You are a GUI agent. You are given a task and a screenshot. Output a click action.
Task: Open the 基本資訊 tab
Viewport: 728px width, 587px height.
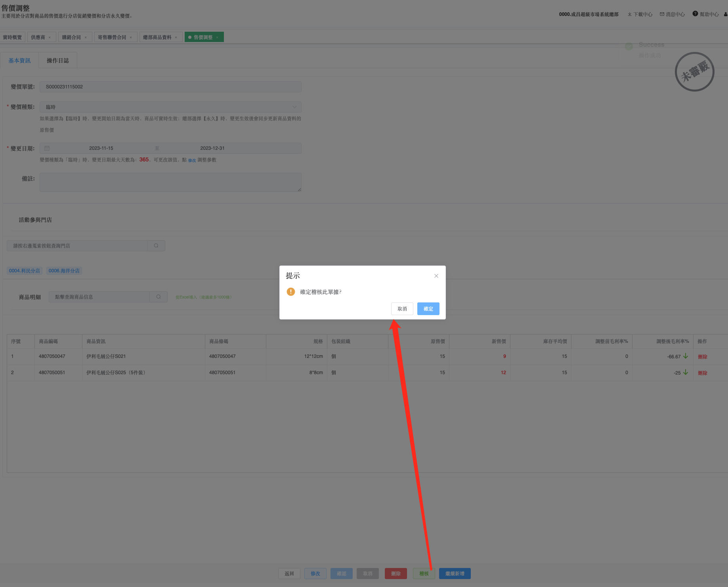click(x=19, y=61)
